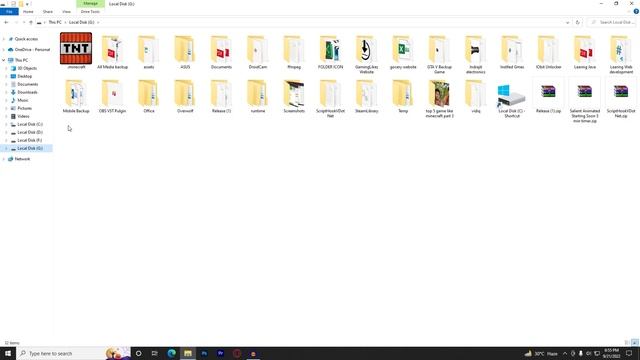Screen dimensions: 640x360
Task: Switch to large icons view button
Action: 635,343
